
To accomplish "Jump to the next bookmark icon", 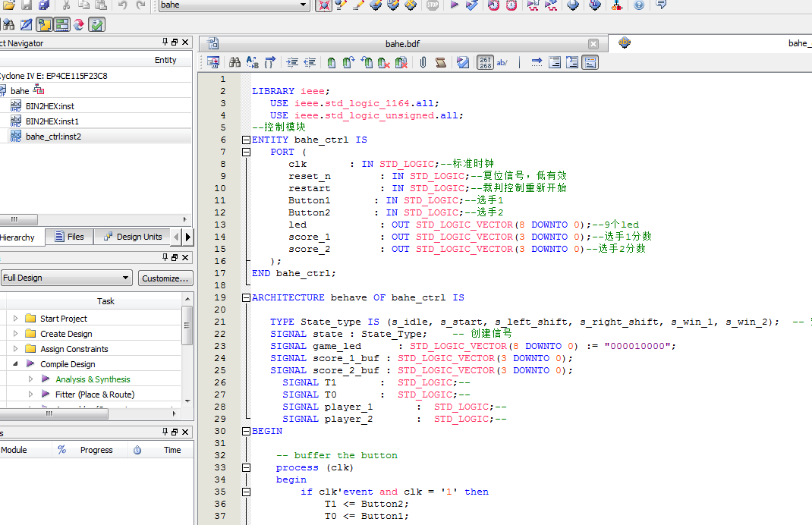I will pyautogui.click(x=348, y=63).
